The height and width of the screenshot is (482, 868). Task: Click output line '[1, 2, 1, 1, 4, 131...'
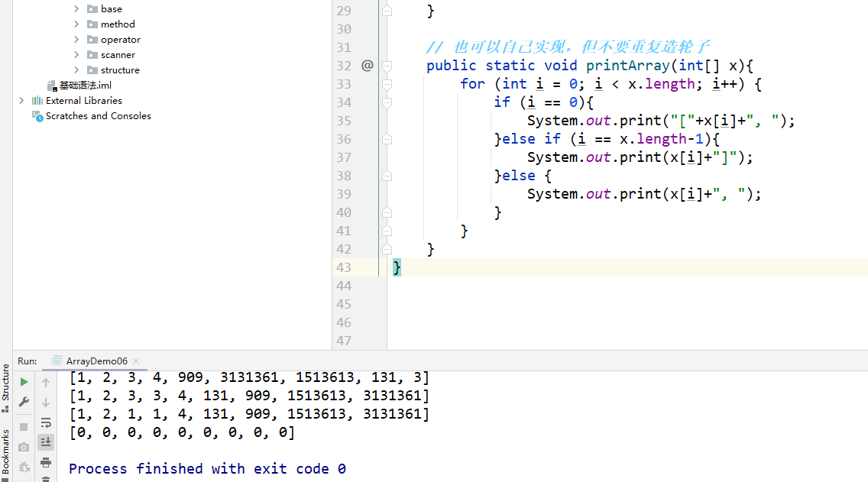pos(249,414)
